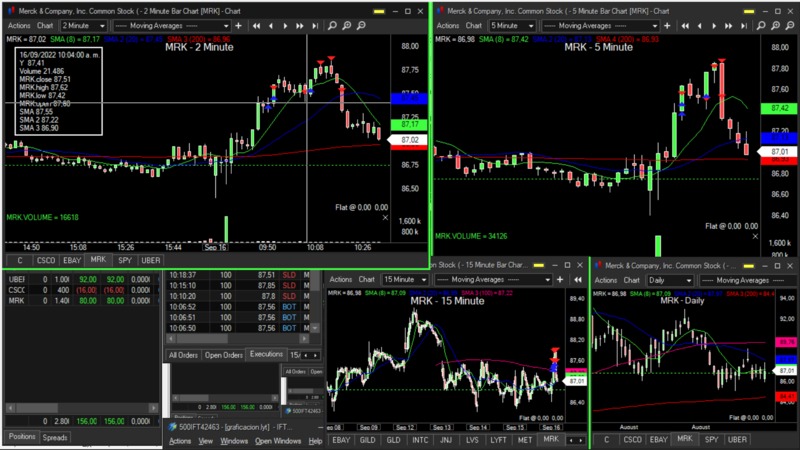Open Chart menu in 5 Minute chart
The image size is (800, 450).
tap(473, 24)
